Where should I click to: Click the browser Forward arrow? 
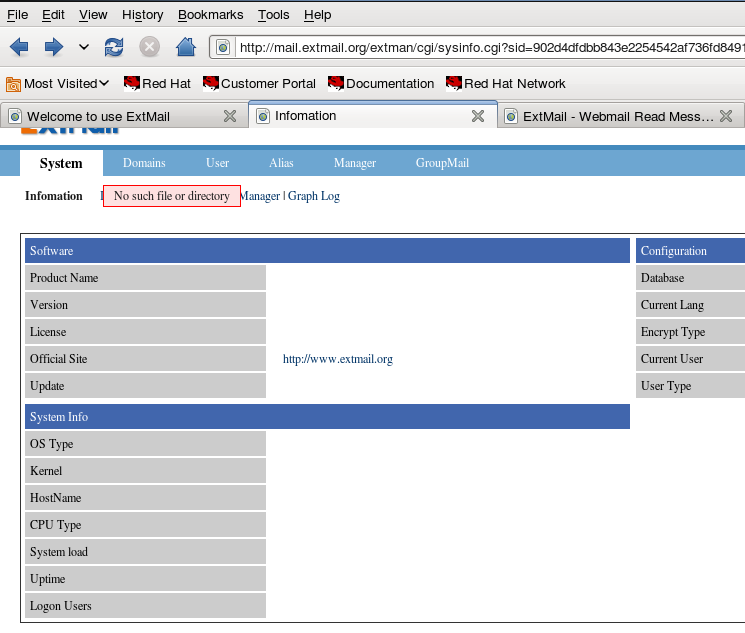pos(54,47)
